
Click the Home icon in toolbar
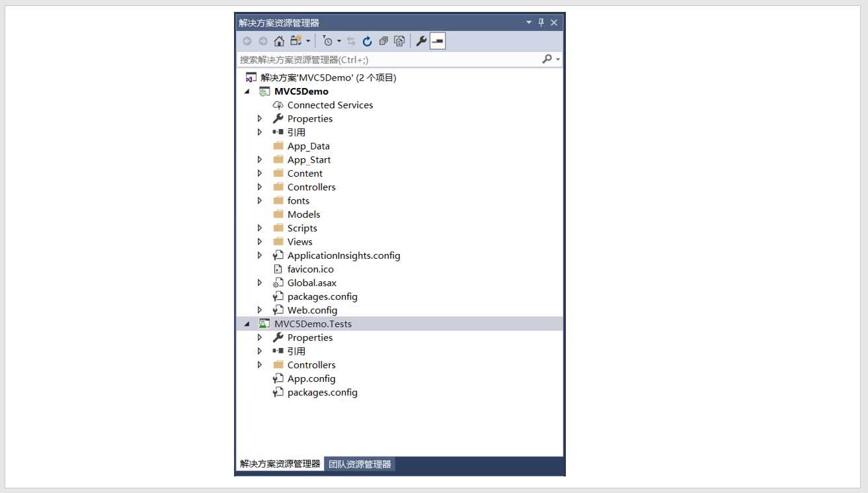279,41
